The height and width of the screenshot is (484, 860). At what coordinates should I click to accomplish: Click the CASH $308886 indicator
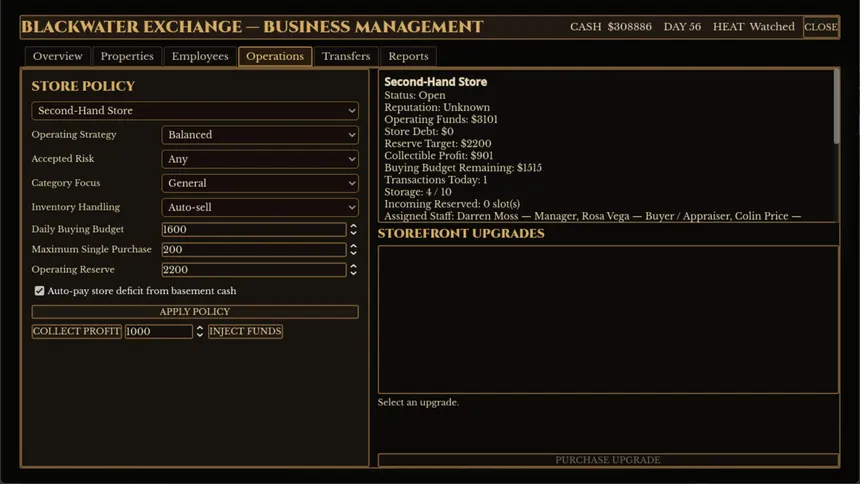[610, 27]
